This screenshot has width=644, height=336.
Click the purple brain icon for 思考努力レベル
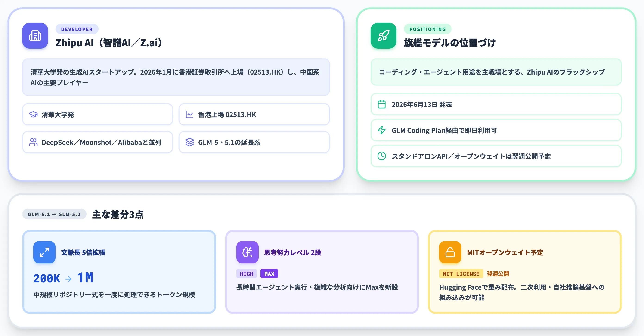(247, 252)
